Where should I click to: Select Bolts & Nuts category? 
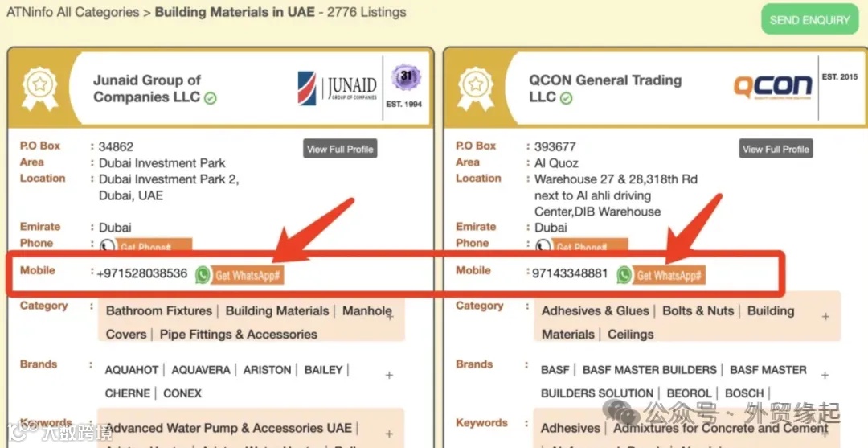click(x=698, y=311)
